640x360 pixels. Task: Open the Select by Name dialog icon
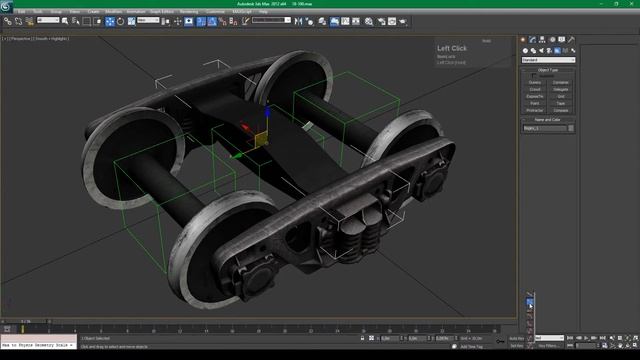76,21
